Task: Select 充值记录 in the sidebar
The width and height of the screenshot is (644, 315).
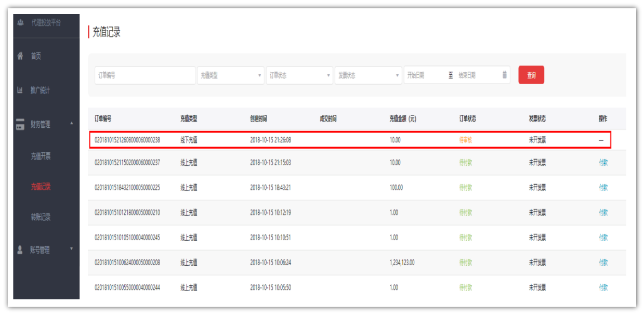Action: 41,187
